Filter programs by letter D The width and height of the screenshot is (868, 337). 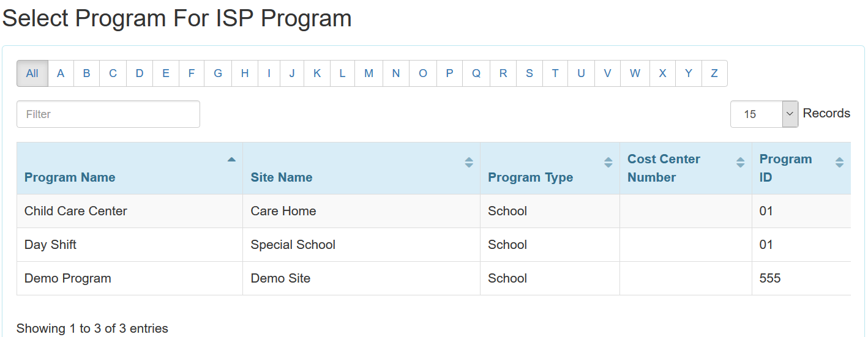[x=140, y=73]
